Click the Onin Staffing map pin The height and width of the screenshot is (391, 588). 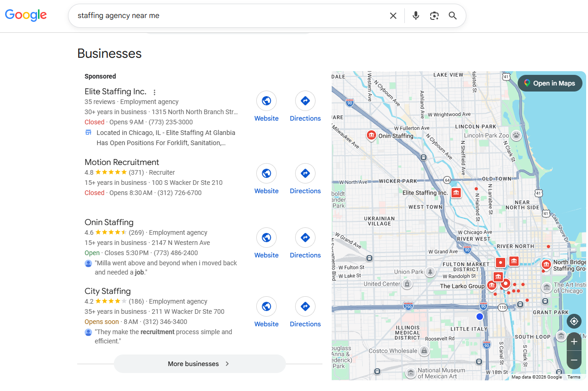point(371,135)
